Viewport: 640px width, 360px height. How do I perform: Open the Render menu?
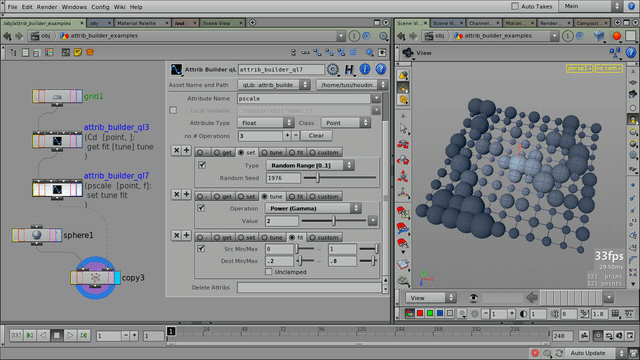47,7
